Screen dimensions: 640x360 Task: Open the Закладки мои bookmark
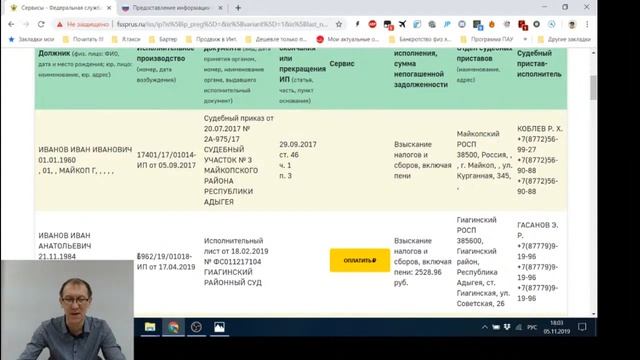point(32,39)
